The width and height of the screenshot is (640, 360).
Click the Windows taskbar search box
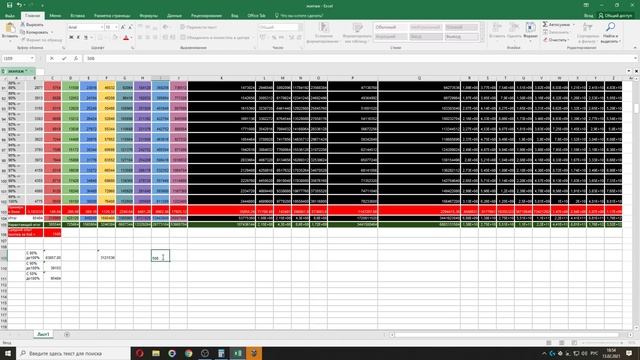[x=73, y=353]
